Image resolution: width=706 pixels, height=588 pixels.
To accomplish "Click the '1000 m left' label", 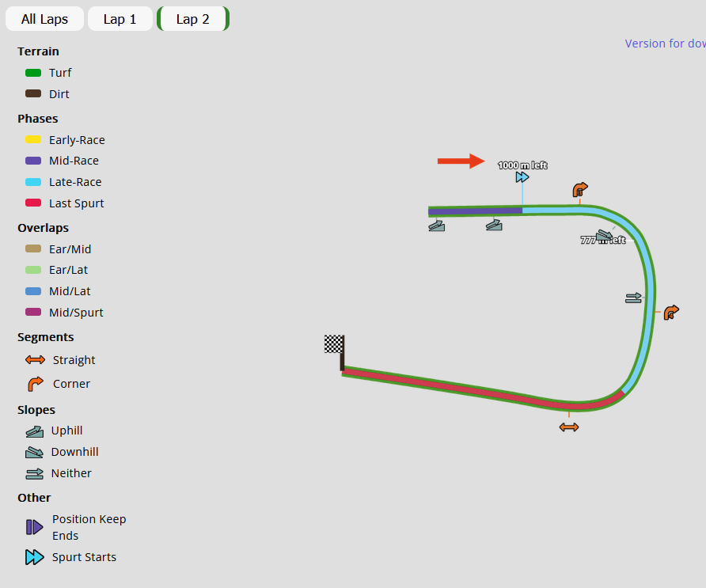I will coord(522,165).
